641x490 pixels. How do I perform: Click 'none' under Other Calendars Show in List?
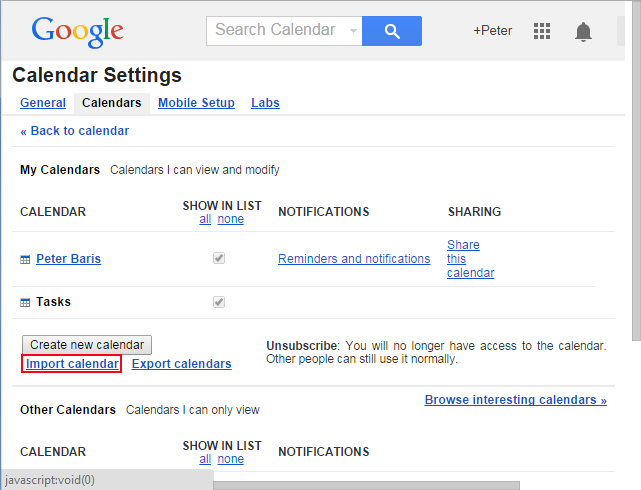[x=231, y=459]
